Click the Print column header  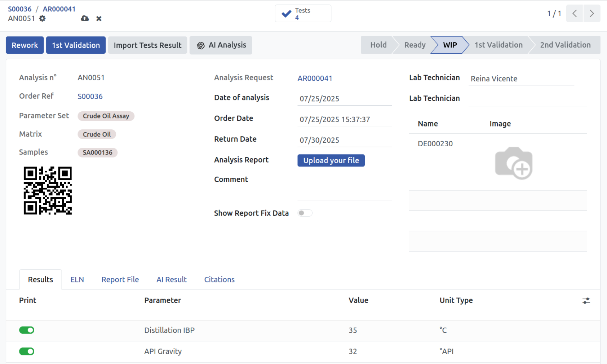pos(28,300)
